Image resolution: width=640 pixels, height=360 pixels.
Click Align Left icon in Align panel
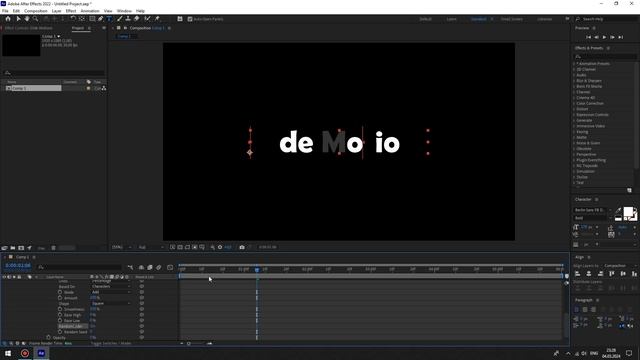pos(578,274)
